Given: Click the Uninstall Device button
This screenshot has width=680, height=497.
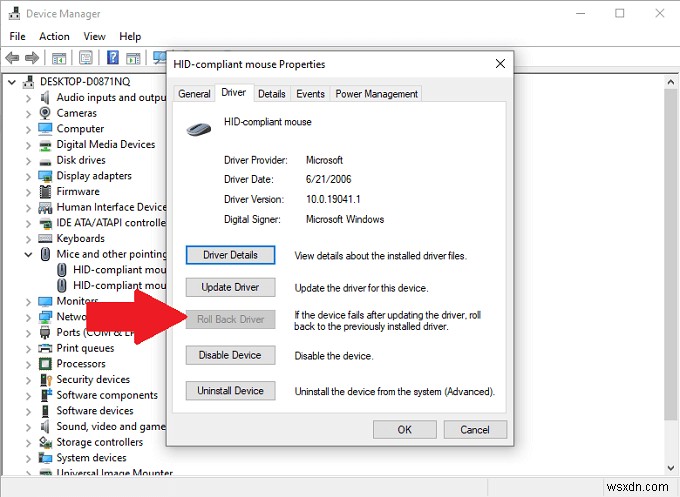Looking at the screenshot, I should pyautogui.click(x=230, y=391).
